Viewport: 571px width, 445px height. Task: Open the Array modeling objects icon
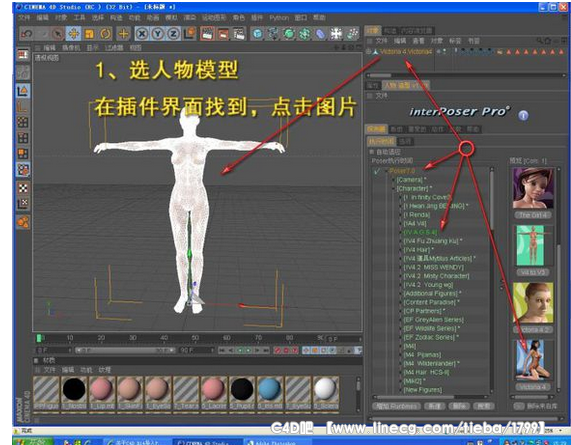pyautogui.click(x=304, y=34)
